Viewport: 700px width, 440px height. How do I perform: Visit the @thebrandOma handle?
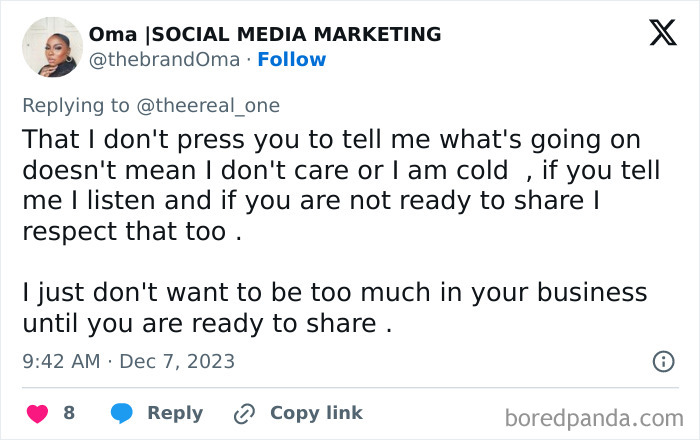(165, 60)
